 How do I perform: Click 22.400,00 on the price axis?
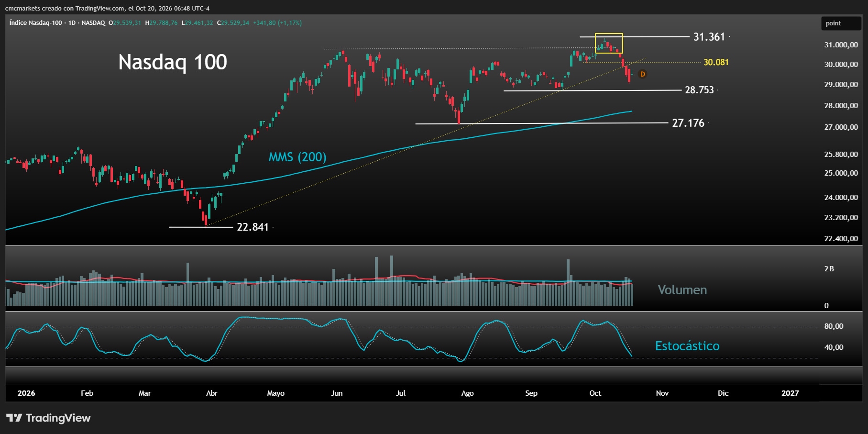tap(841, 238)
